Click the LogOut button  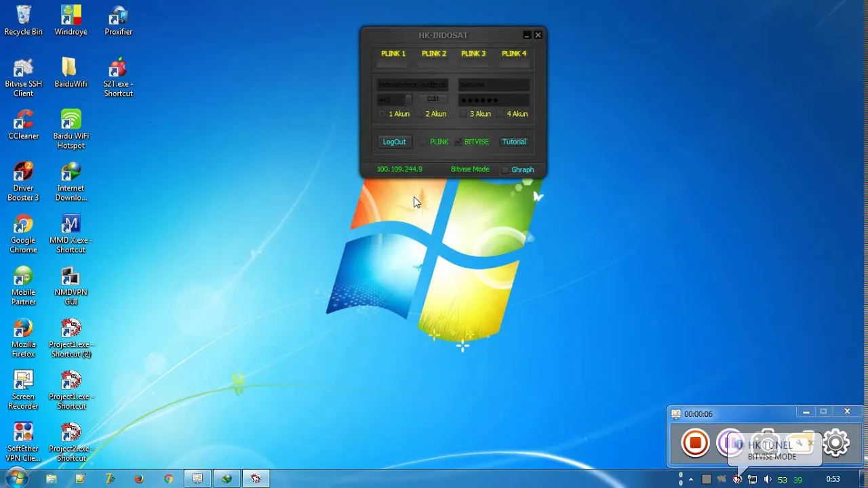pyautogui.click(x=394, y=142)
